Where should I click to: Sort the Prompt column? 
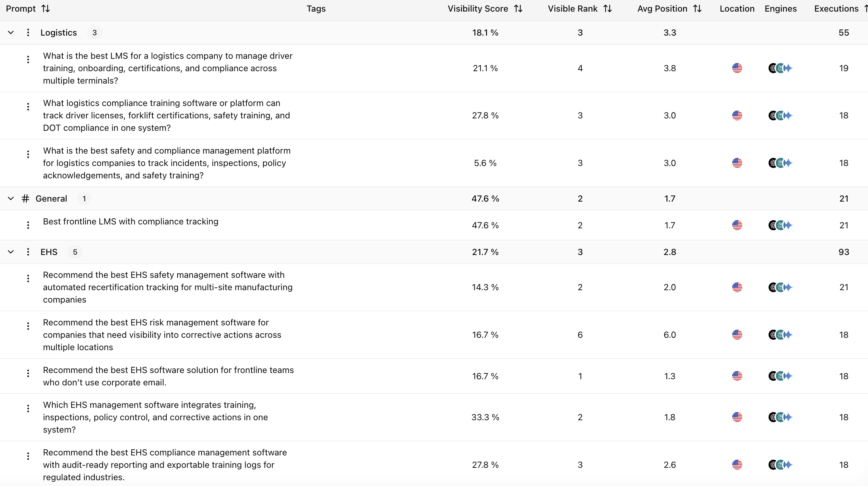coord(46,9)
